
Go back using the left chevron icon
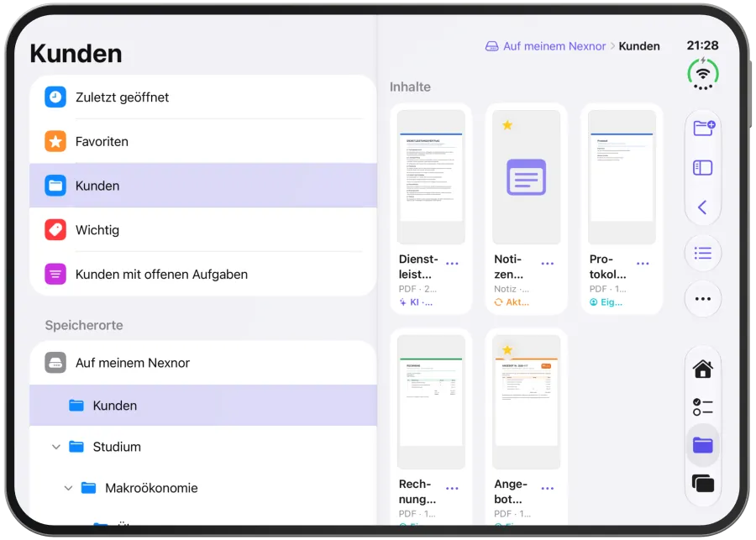coord(702,207)
